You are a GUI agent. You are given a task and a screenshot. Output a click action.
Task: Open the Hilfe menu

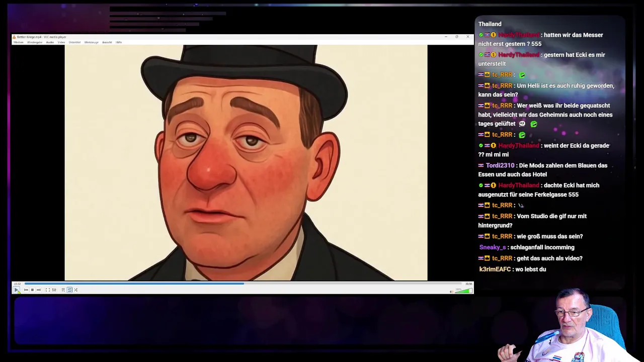(x=119, y=42)
